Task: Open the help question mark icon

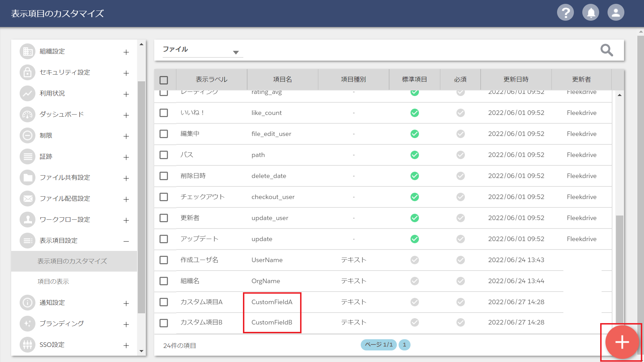Action: (565, 13)
